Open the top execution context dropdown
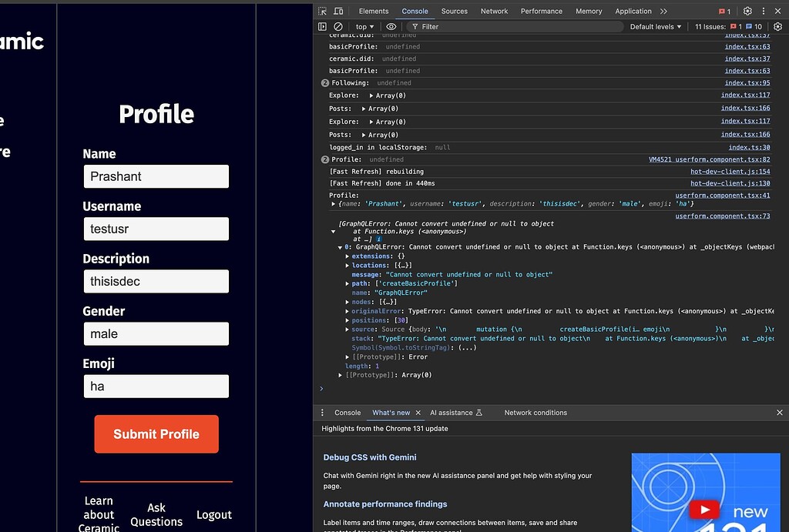 (x=363, y=26)
